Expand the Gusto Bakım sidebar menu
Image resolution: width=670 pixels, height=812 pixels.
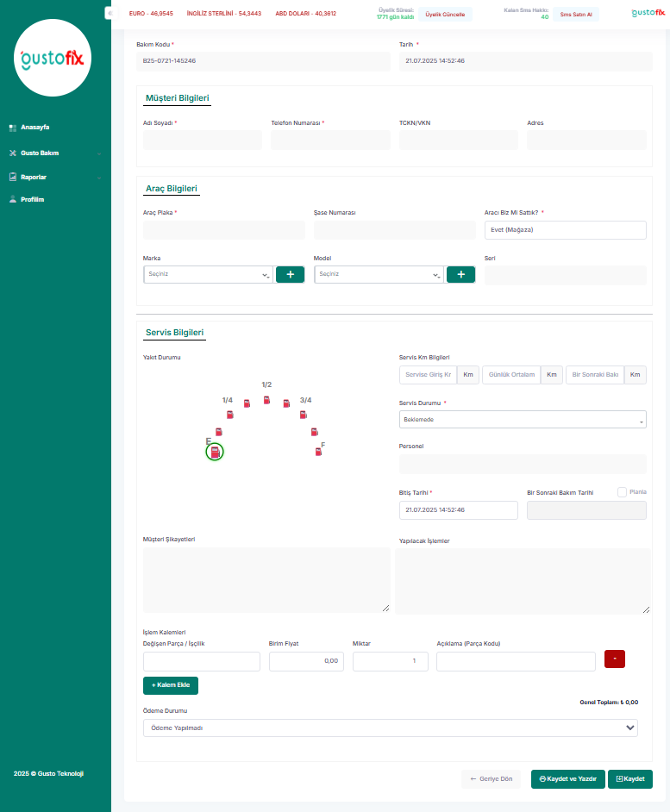40,153
